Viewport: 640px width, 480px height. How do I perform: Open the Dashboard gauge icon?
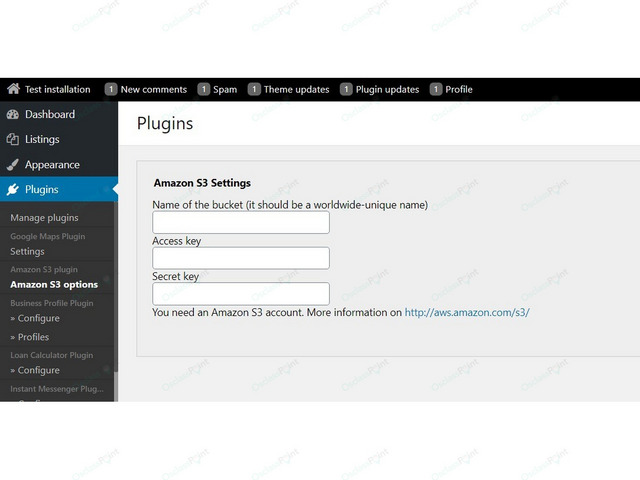13,115
